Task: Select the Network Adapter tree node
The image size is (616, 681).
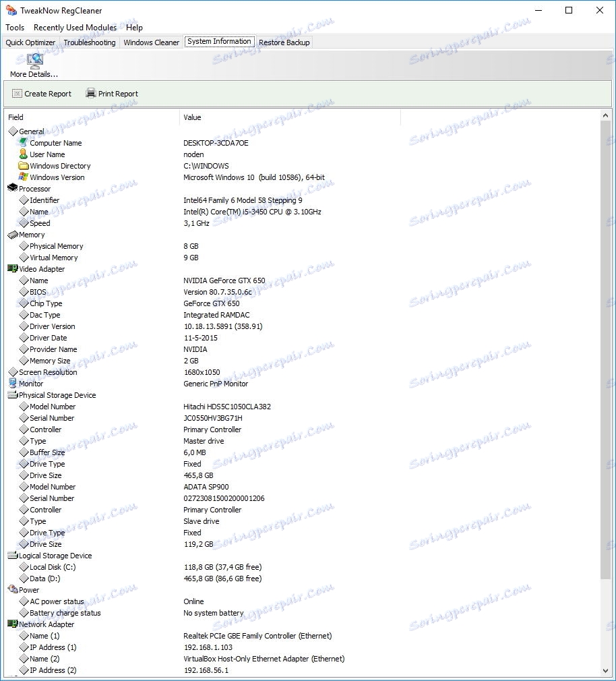Action: [x=47, y=624]
